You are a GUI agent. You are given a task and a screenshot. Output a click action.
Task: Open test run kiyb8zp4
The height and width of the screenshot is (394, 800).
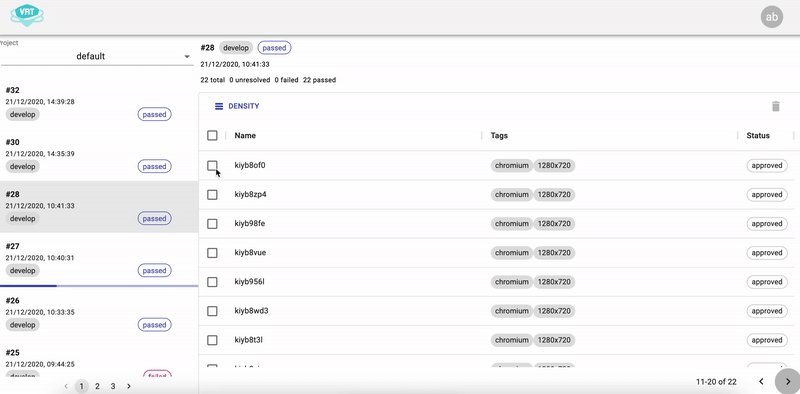[251, 194]
